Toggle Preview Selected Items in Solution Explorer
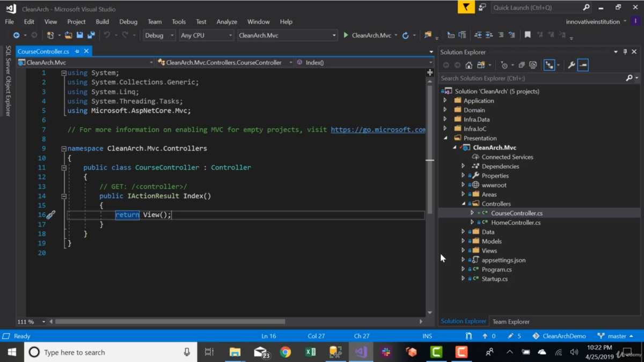This screenshot has height=362, width=644. 583,65
